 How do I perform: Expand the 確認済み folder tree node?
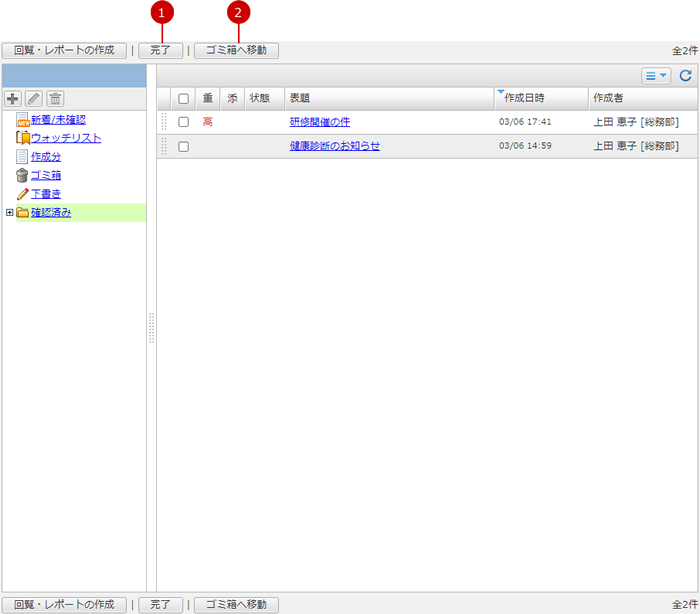[9, 212]
